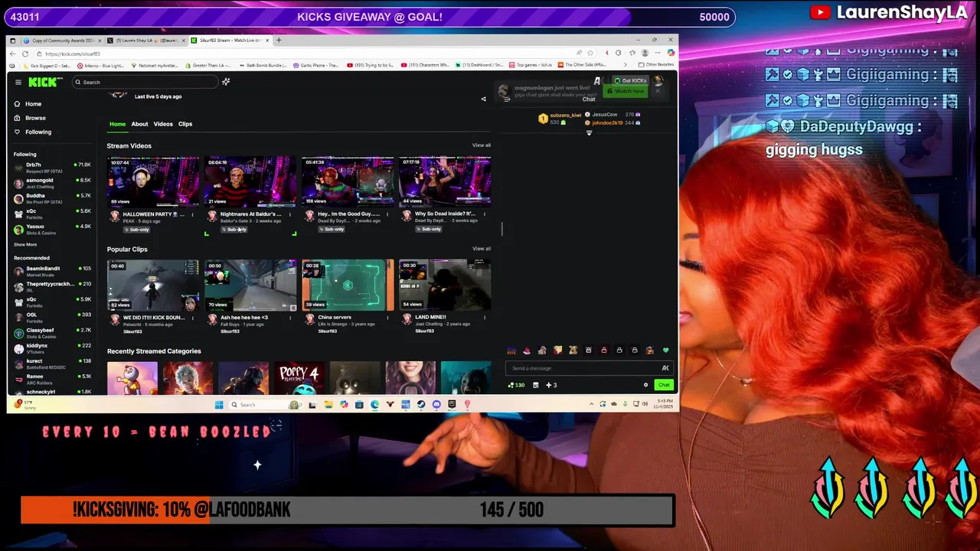Open the Poppy Playtime 4 category
The image size is (980, 551).
[299, 378]
